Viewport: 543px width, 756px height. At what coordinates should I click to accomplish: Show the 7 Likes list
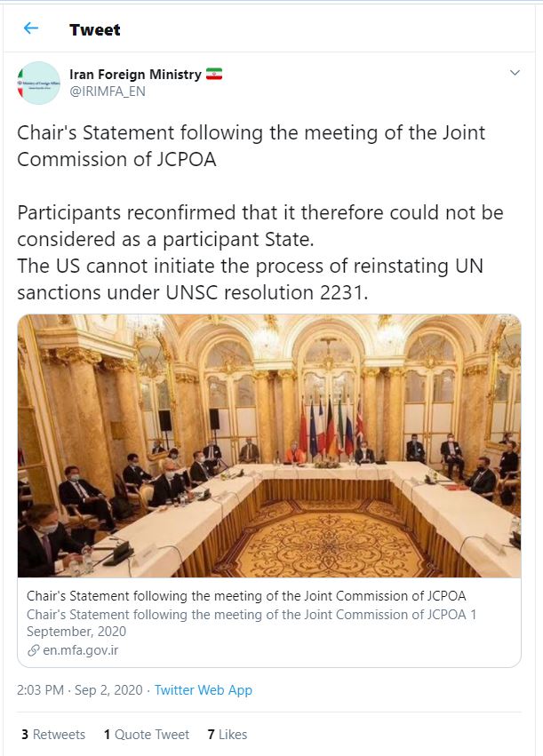pos(228,735)
